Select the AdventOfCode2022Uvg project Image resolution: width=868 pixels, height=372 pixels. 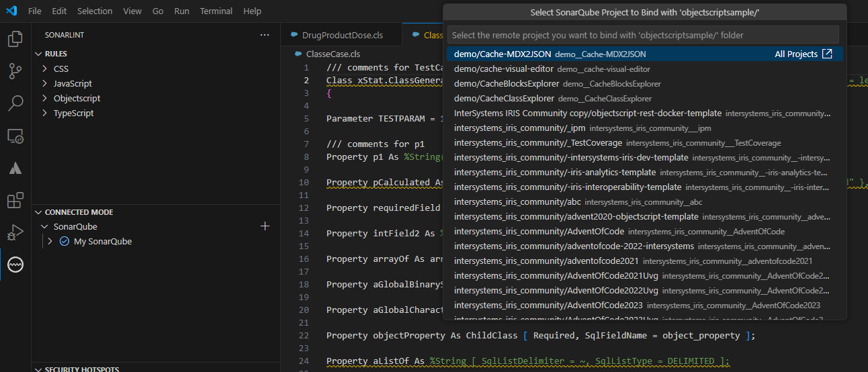pos(645,290)
